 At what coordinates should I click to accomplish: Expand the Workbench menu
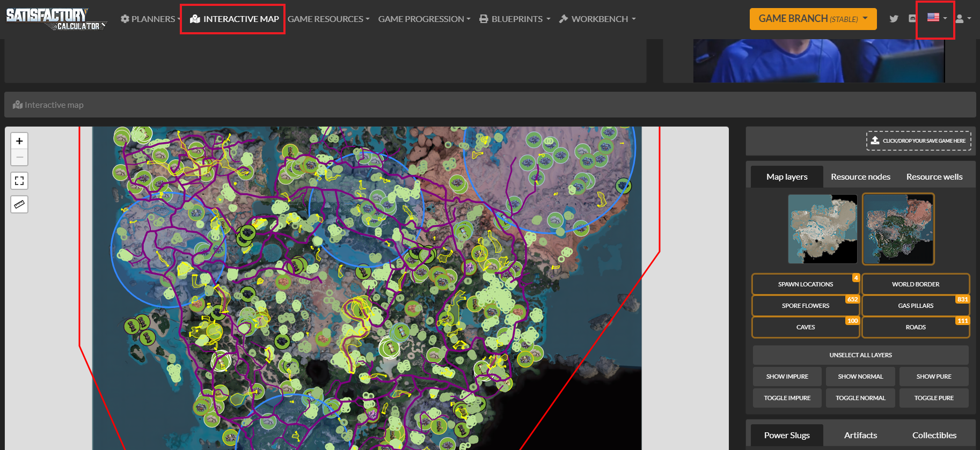point(597,19)
